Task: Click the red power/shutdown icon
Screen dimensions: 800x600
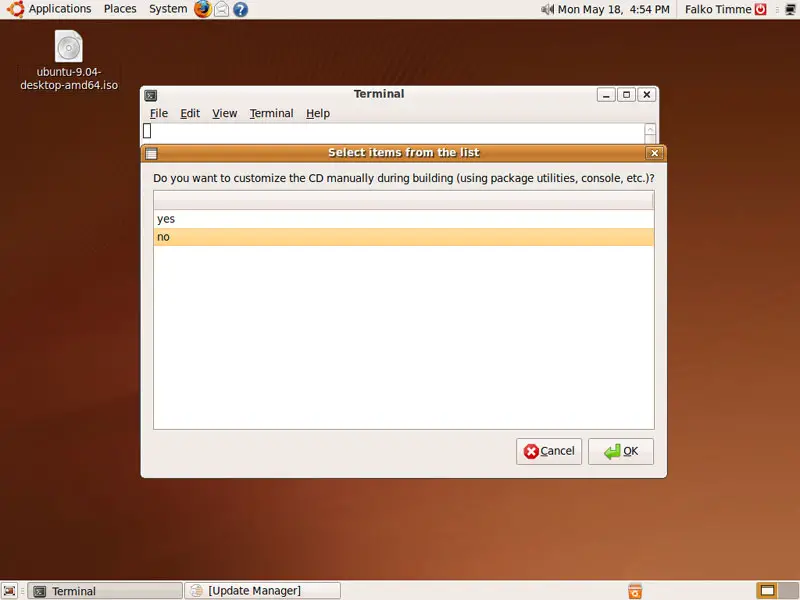Action: [761, 9]
